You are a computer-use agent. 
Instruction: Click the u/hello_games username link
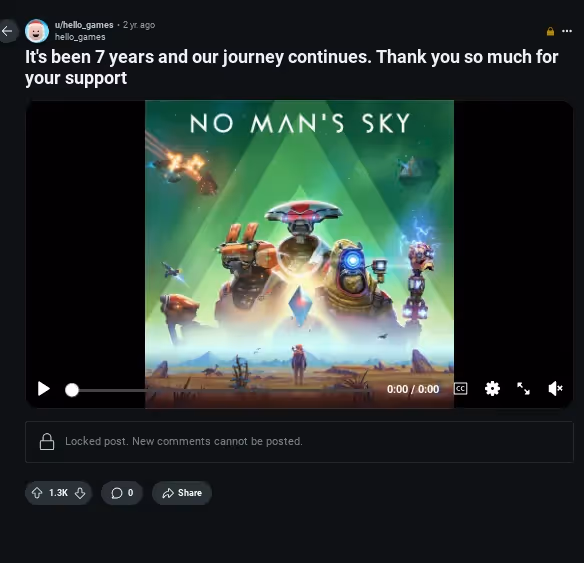(x=84, y=25)
